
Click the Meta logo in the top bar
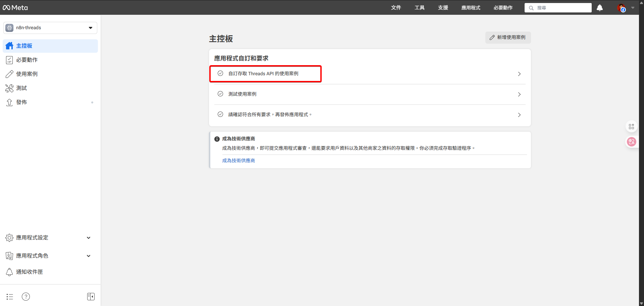[x=15, y=7]
